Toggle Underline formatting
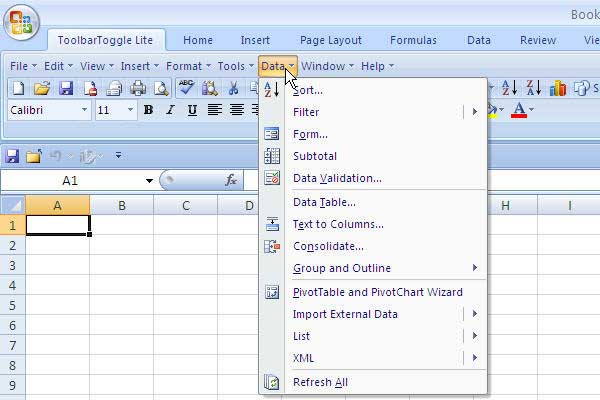Image resolution: width=600 pixels, height=400 pixels. 192,110
